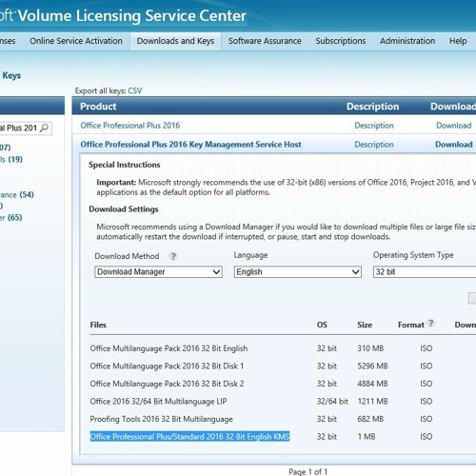Open the Administration menu
The height and width of the screenshot is (476, 476).
coord(407,41)
